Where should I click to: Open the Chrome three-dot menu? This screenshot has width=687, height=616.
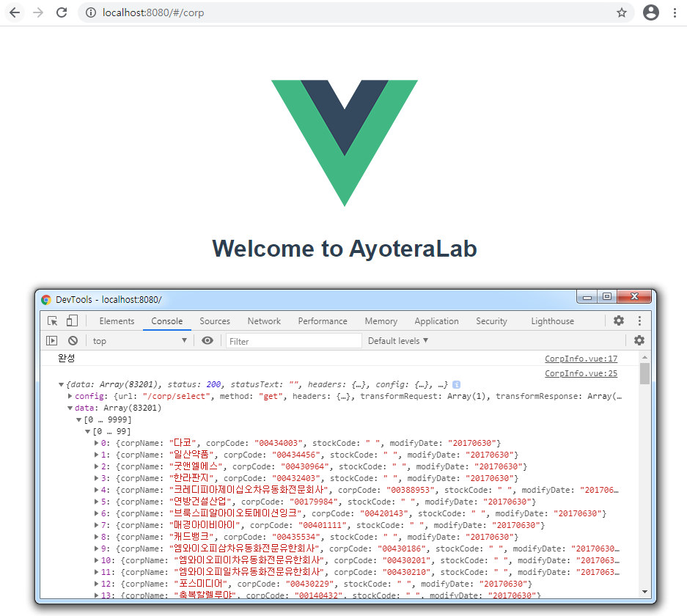tap(675, 12)
